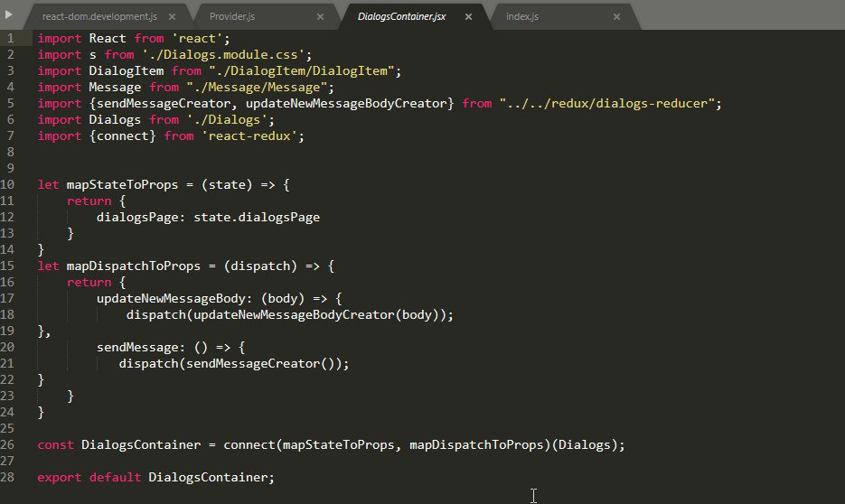Screen dimensions: 845x504
Task: Click "../../redux/dialogs-reducer" import path
Action: (606, 103)
